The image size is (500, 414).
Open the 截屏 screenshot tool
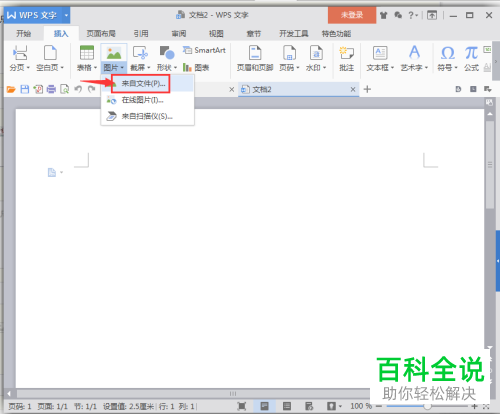tap(140, 53)
